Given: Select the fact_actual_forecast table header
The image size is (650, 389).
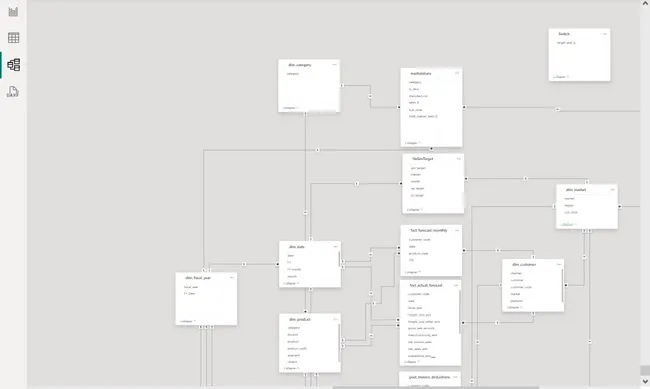Looking at the screenshot, I should click(426, 285).
